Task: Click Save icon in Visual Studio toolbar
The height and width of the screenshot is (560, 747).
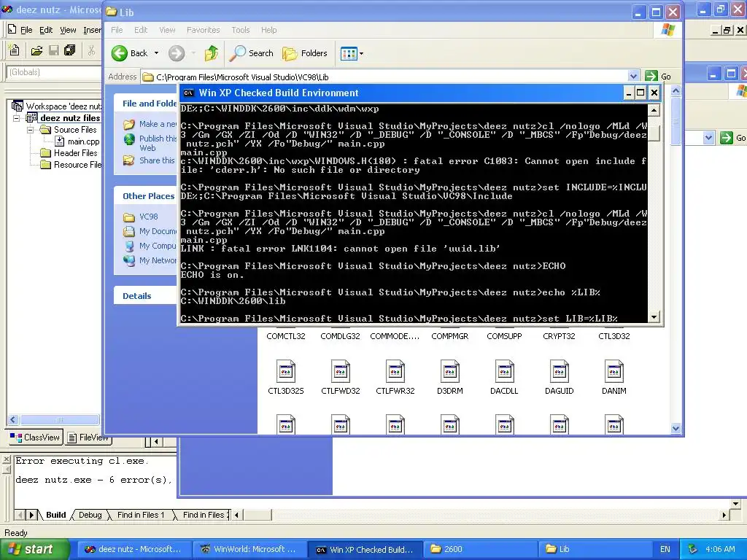Action: (x=54, y=50)
